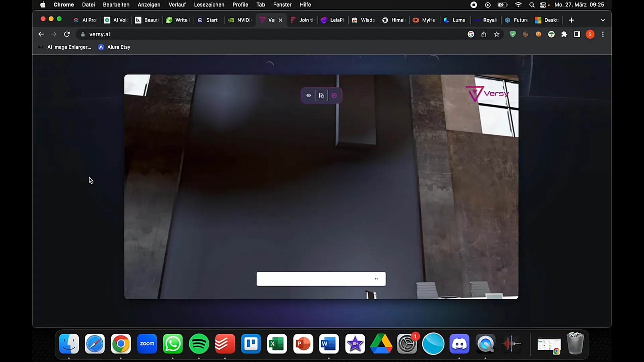
Task: Reload the versy.ai page
Action: coord(67,34)
